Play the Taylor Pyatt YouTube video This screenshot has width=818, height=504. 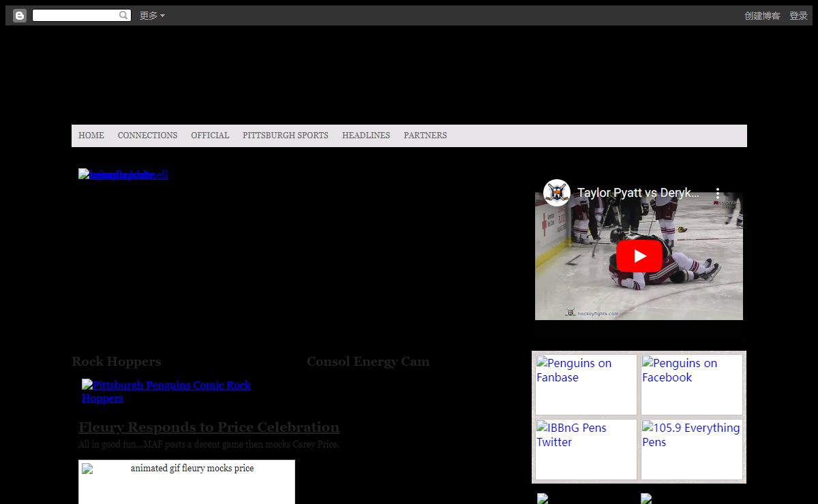(639, 256)
